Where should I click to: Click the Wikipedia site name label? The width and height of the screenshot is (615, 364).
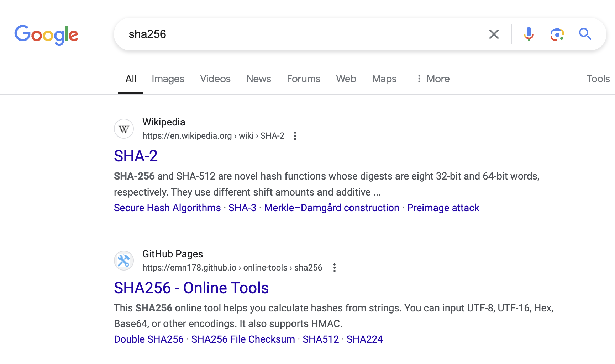164,122
